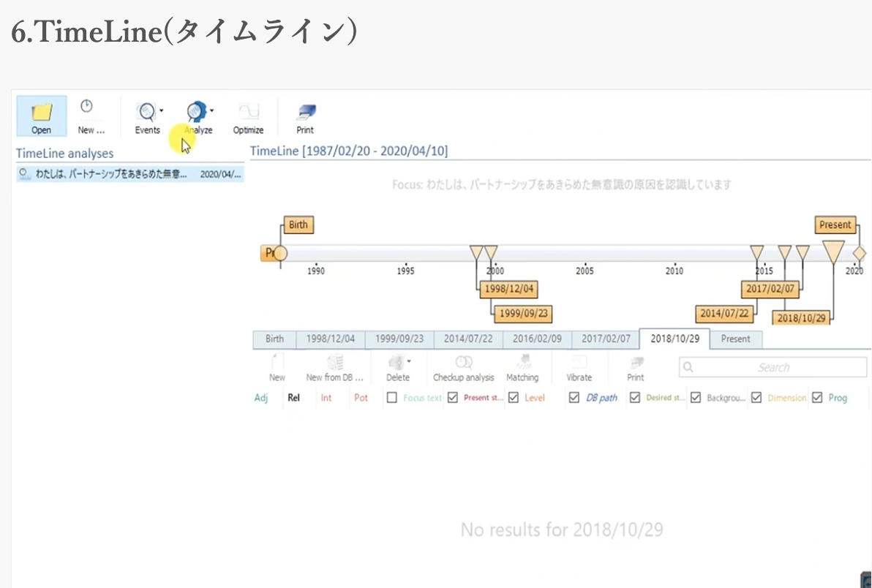Toggle the DB path checkbox
Viewport: 872px width, 588px height.
[x=574, y=398]
